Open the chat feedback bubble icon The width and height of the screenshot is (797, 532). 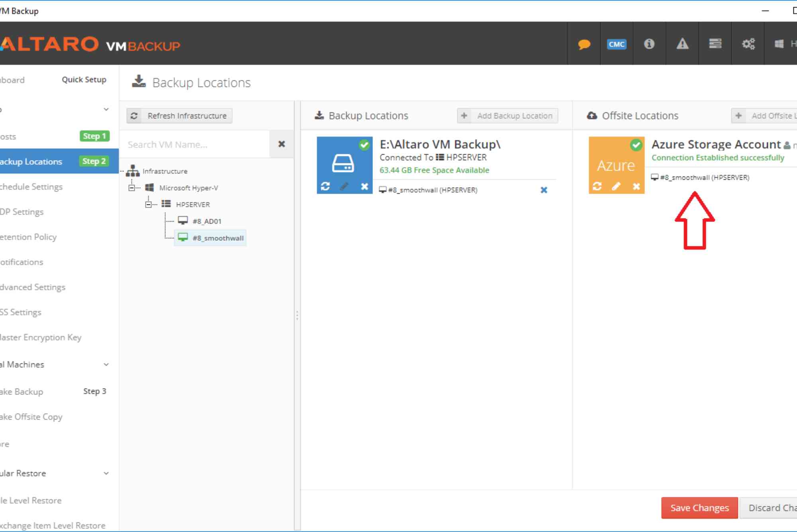coord(584,44)
